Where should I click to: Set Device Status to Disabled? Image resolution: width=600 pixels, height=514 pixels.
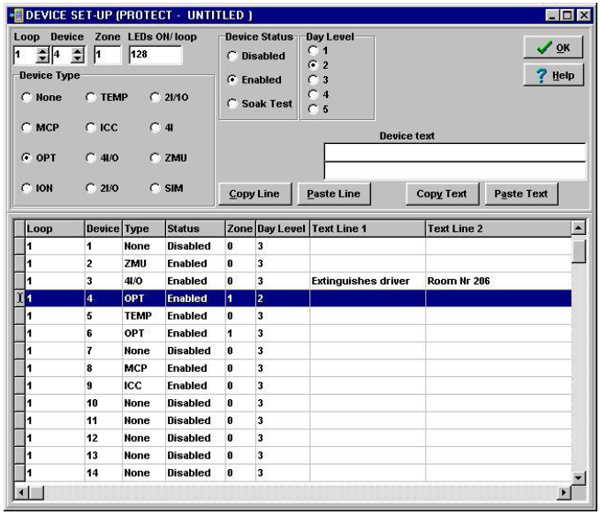232,56
